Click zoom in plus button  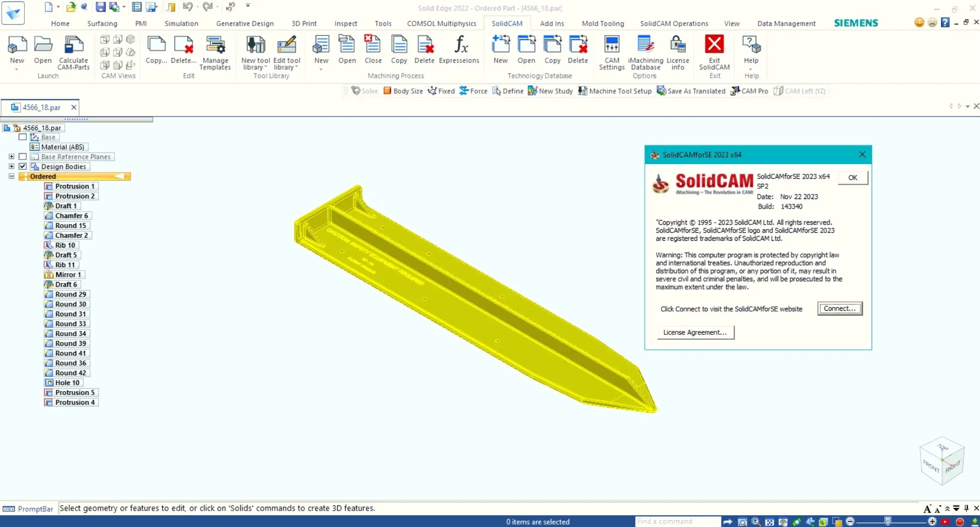pyautogui.click(x=932, y=522)
